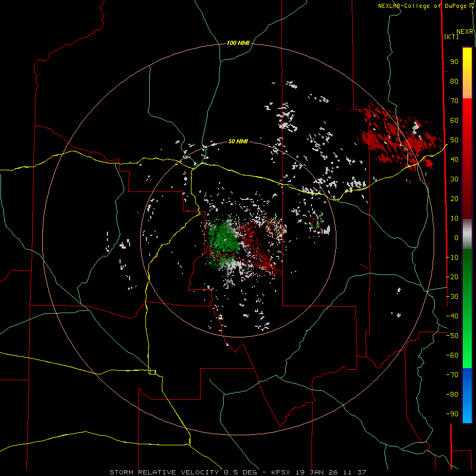Click the 50 NMI range ring label
Screen dimensions: 476x476
coord(238,141)
